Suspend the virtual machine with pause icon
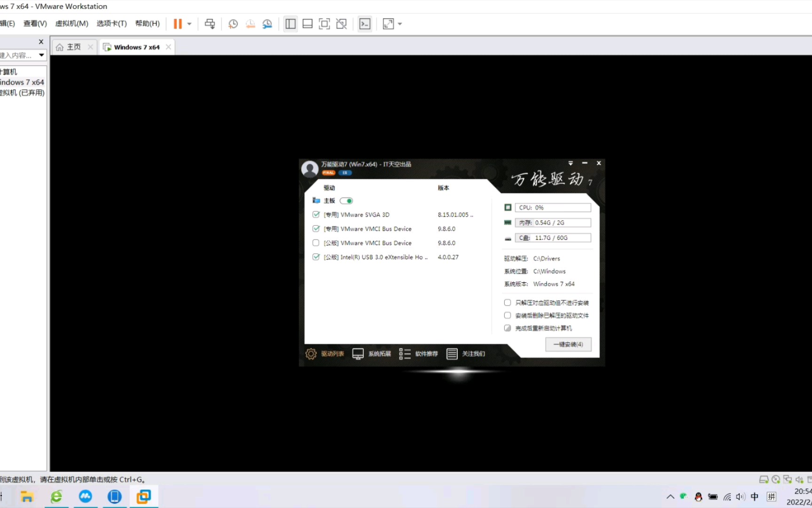Viewport: 812px width, 508px height. click(x=177, y=24)
